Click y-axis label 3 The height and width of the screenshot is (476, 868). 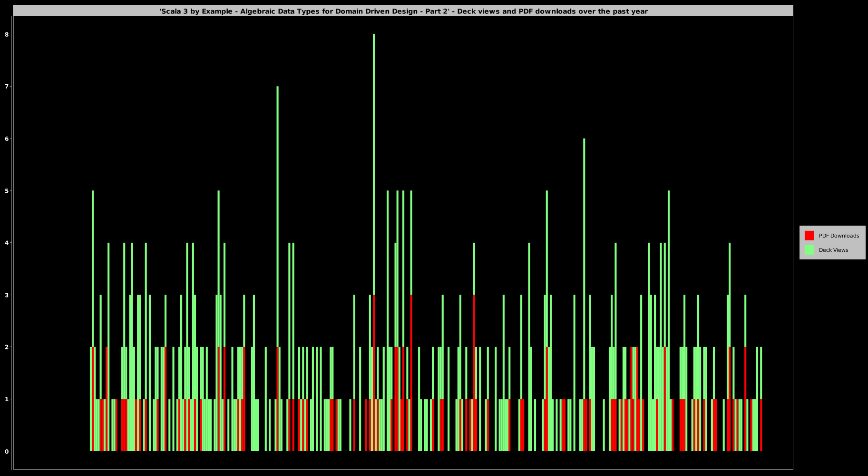[x=7, y=295]
